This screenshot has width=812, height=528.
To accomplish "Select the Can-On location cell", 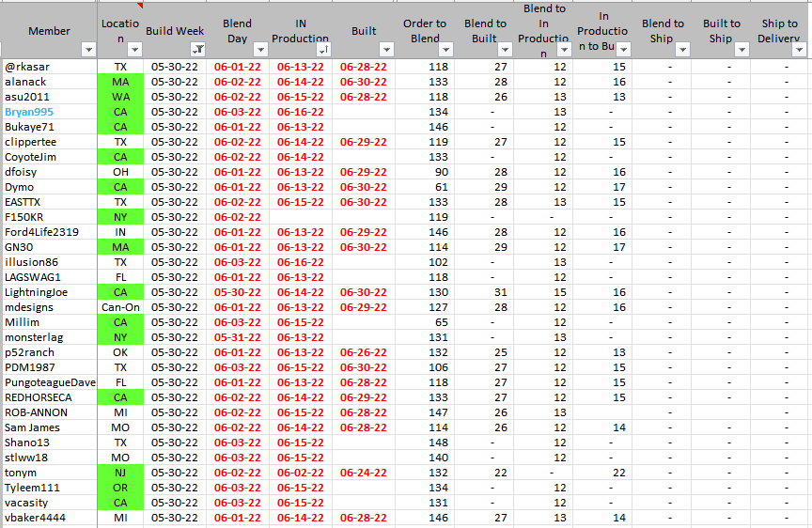I will point(120,307).
